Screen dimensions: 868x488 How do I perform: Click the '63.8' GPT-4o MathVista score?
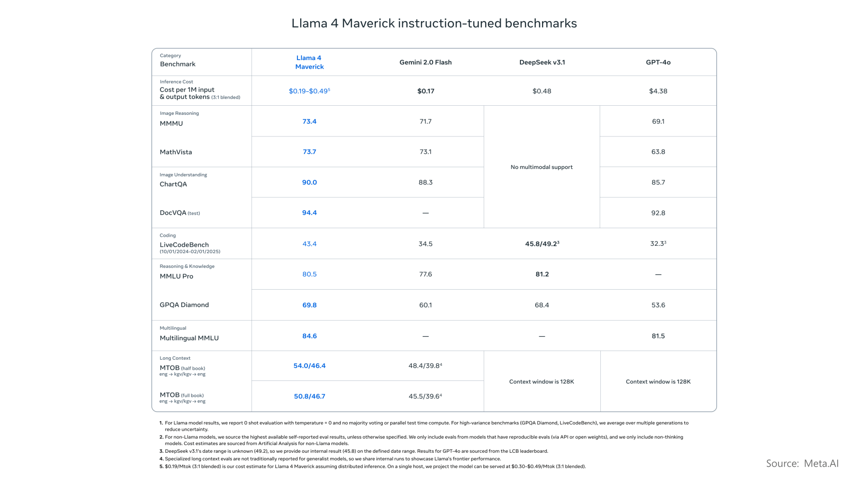(x=658, y=152)
